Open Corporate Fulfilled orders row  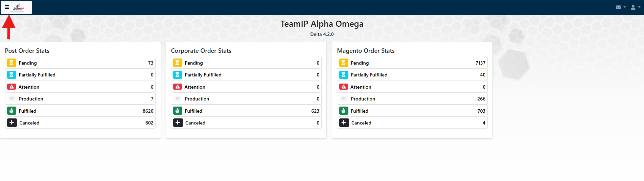tap(246, 111)
